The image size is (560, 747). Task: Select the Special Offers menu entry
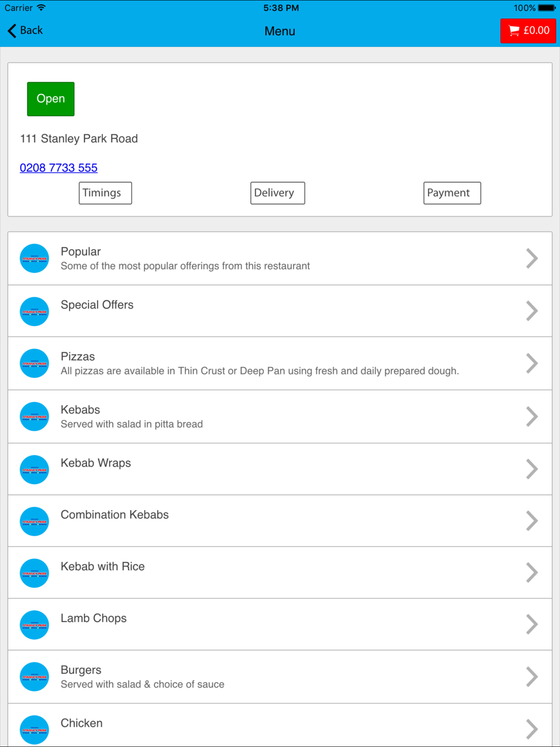coord(280,311)
